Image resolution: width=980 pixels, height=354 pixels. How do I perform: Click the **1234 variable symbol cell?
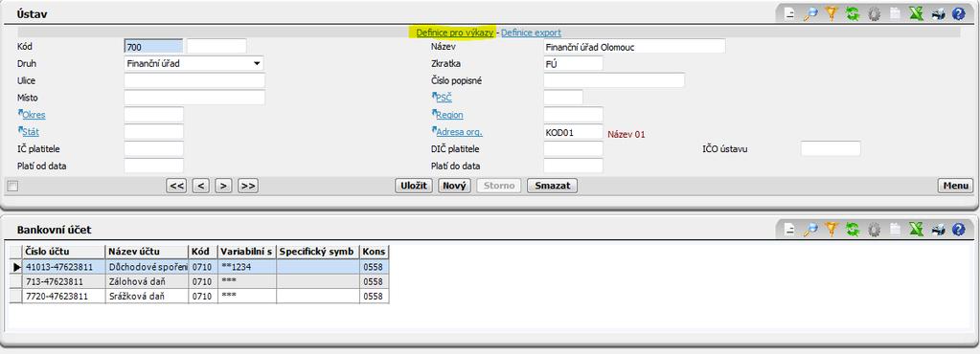coord(247,267)
